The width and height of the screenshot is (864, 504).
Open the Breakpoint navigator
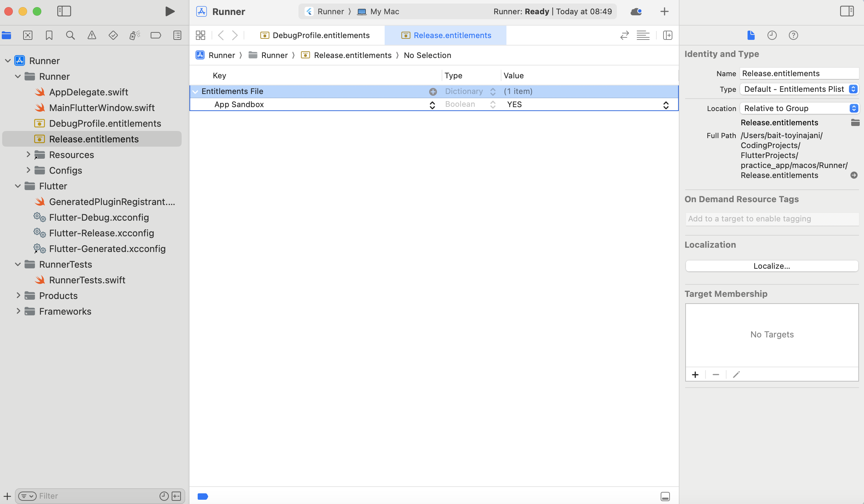point(156,35)
